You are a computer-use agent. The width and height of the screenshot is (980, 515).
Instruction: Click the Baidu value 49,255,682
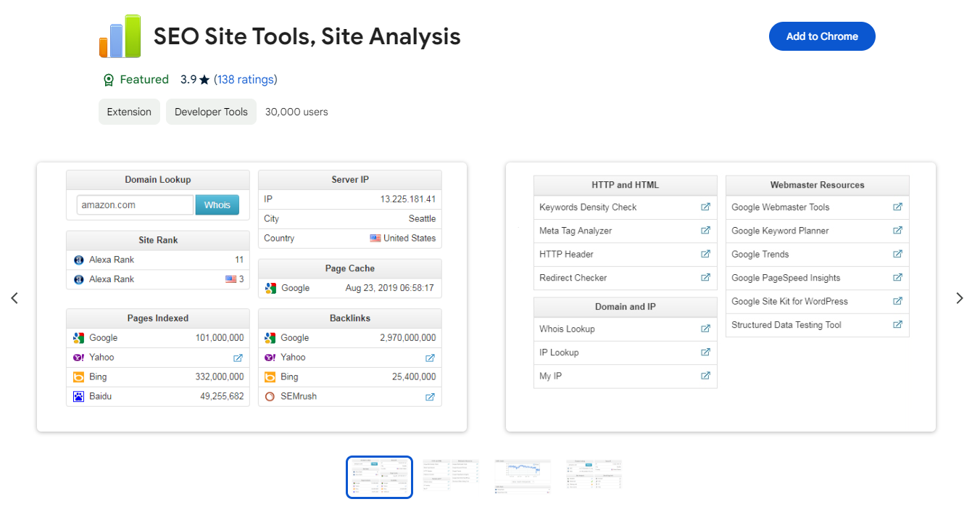pyautogui.click(x=222, y=397)
